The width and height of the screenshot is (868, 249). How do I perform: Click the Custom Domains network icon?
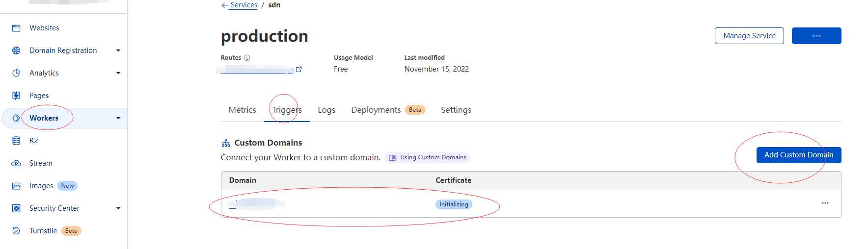pos(226,143)
